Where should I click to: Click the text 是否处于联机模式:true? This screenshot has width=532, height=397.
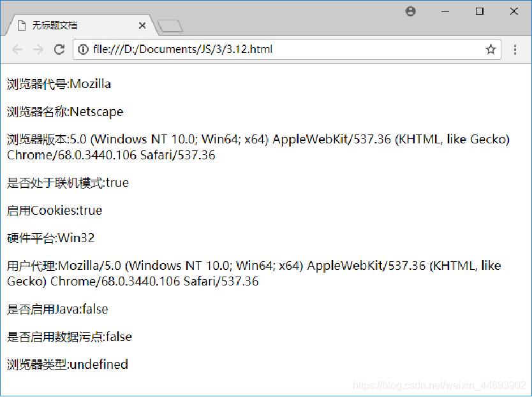[68, 183]
